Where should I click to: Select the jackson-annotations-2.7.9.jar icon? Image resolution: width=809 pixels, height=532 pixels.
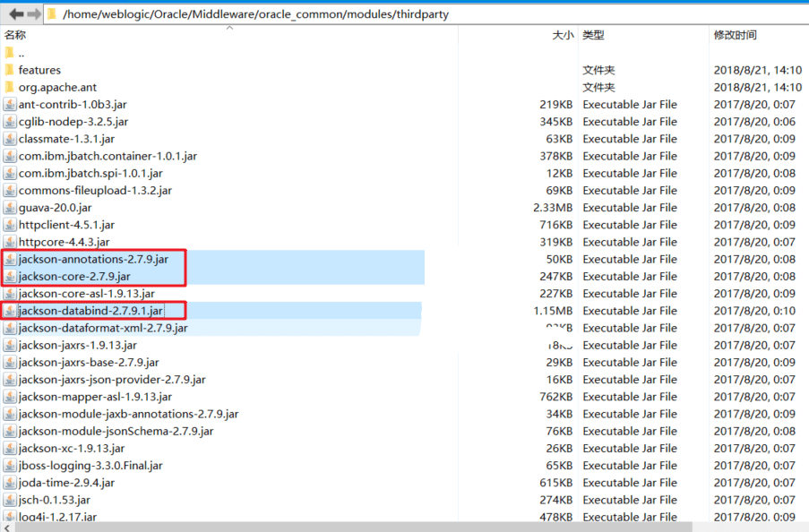(9, 259)
